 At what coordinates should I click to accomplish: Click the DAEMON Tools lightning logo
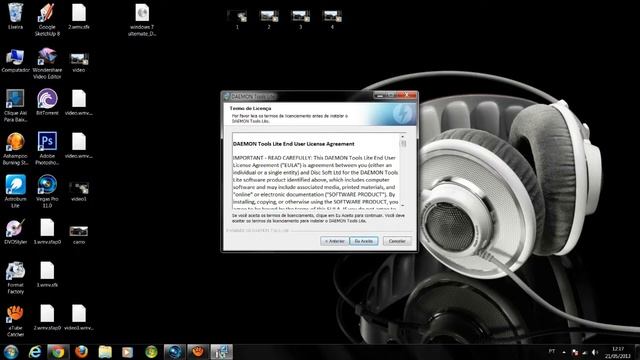[402, 113]
